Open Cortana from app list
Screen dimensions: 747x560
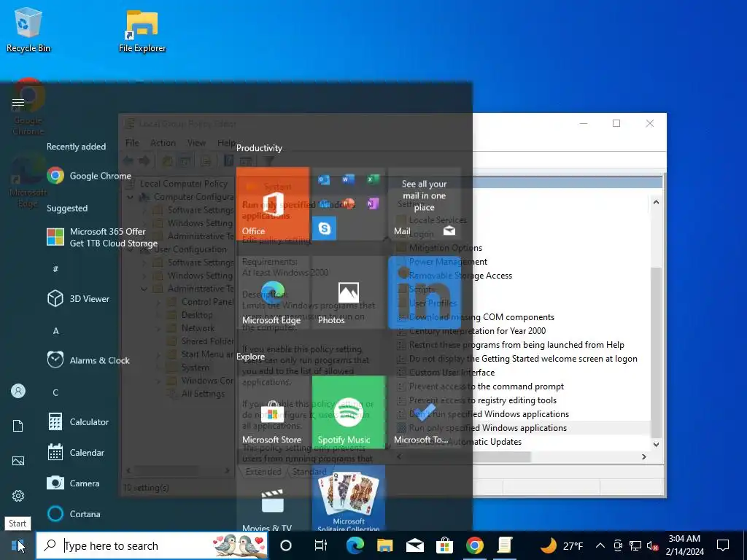coord(74,514)
